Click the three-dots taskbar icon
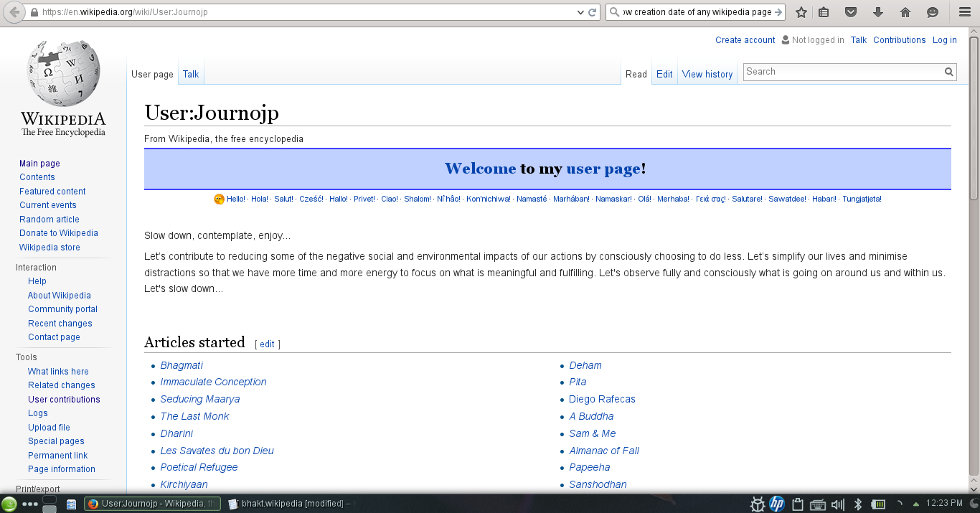Screen dimensions: 980x513 click(29, 504)
